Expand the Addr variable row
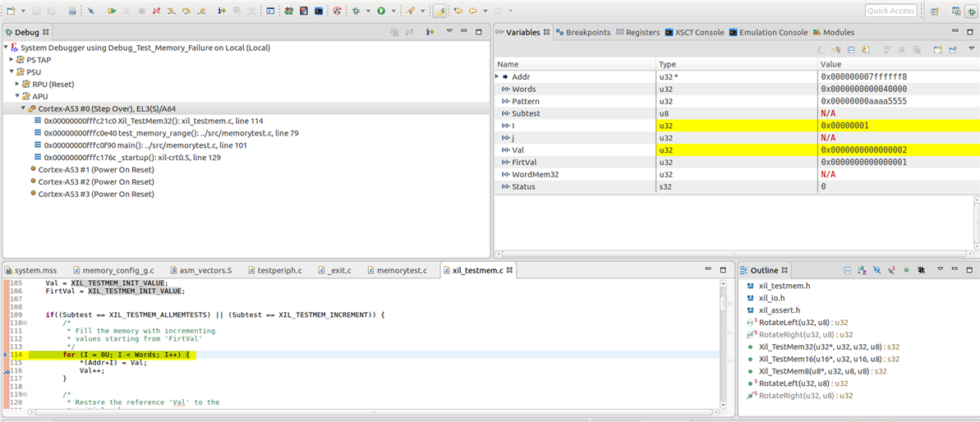Screen dimensions: 980x422 [497, 76]
